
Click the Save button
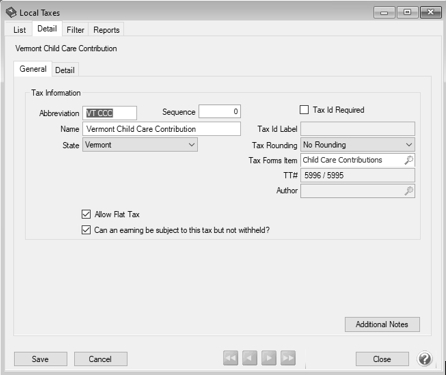click(40, 359)
